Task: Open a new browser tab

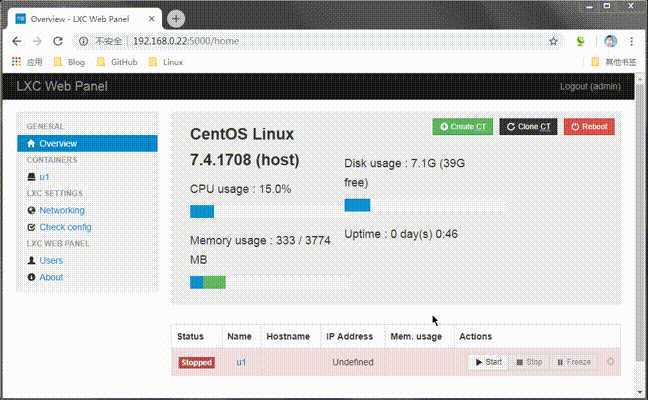Action: [x=176, y=19]
